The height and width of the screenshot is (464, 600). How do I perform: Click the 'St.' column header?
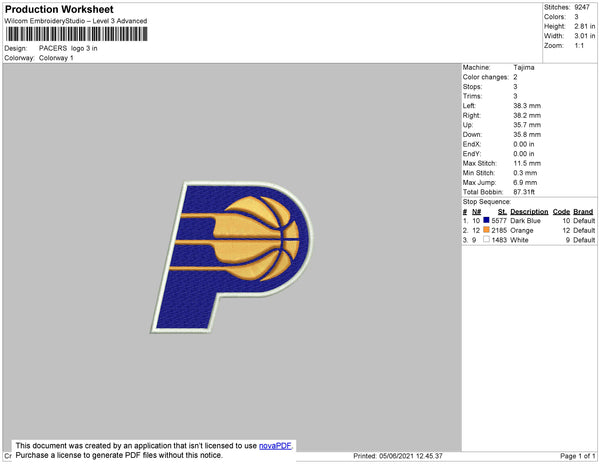coord(502,212)
